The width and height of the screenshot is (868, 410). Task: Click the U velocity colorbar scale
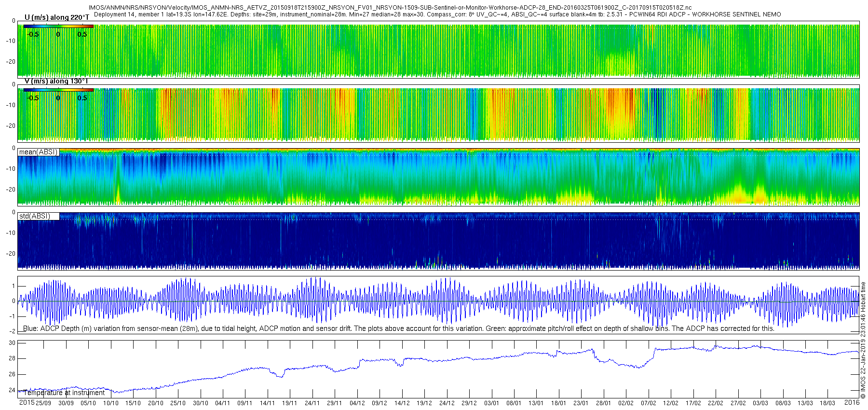pos(58,27)
